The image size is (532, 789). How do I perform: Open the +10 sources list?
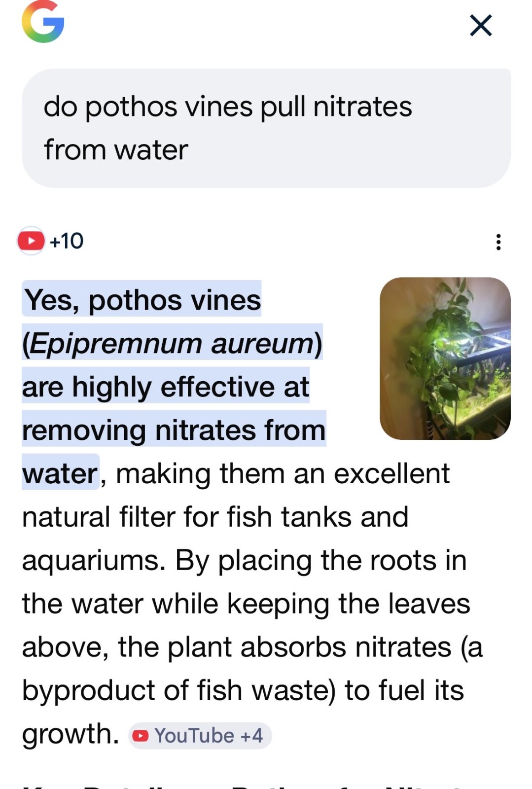coord(67,241)
